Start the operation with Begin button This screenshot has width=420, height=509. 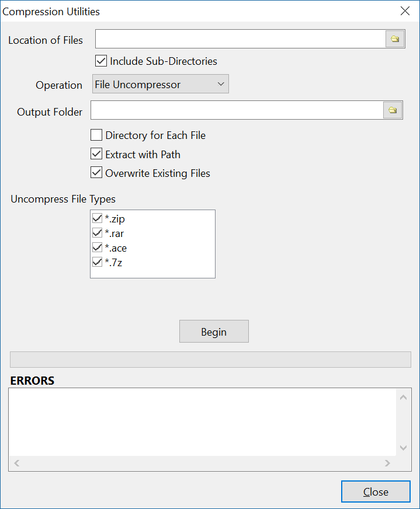(214, 332)
